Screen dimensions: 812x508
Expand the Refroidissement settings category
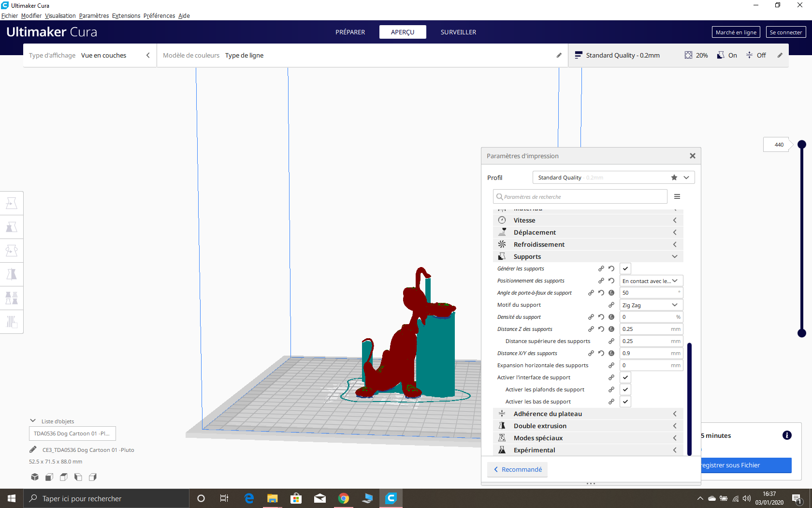[x=588, y=244]
